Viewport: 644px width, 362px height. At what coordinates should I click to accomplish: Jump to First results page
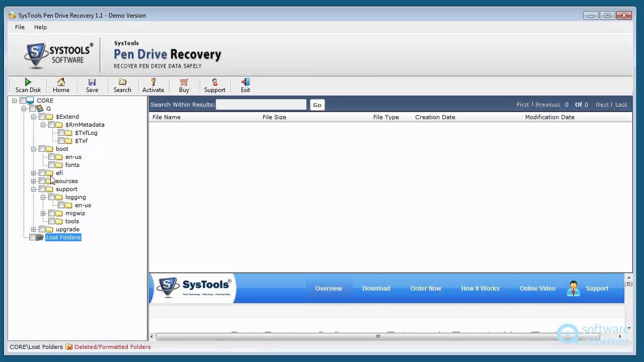(523, 105)
